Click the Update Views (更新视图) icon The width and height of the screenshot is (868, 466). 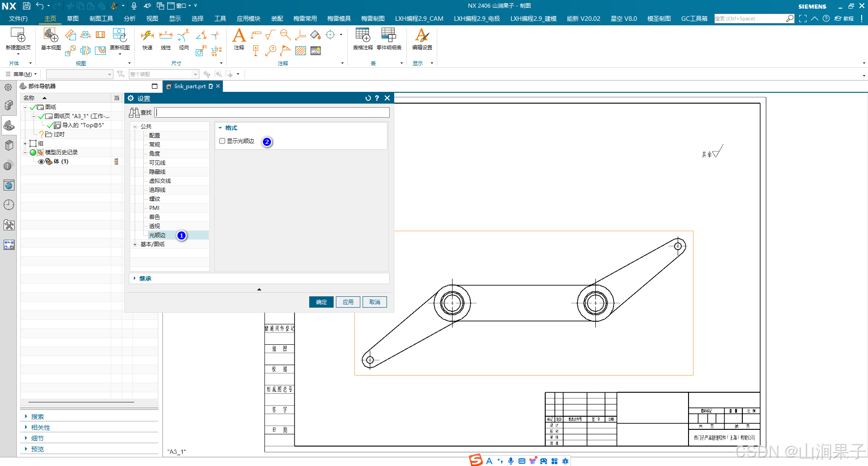click(x=120, y=35)
